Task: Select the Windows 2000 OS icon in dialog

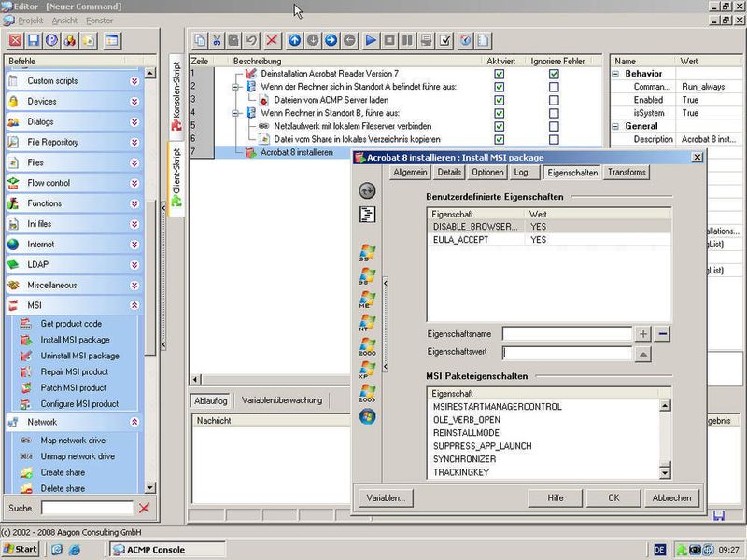Action: click(x=367, y=346)
